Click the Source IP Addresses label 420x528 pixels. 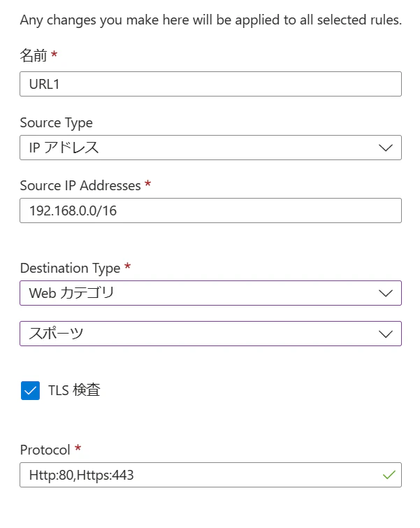point(80,185)
